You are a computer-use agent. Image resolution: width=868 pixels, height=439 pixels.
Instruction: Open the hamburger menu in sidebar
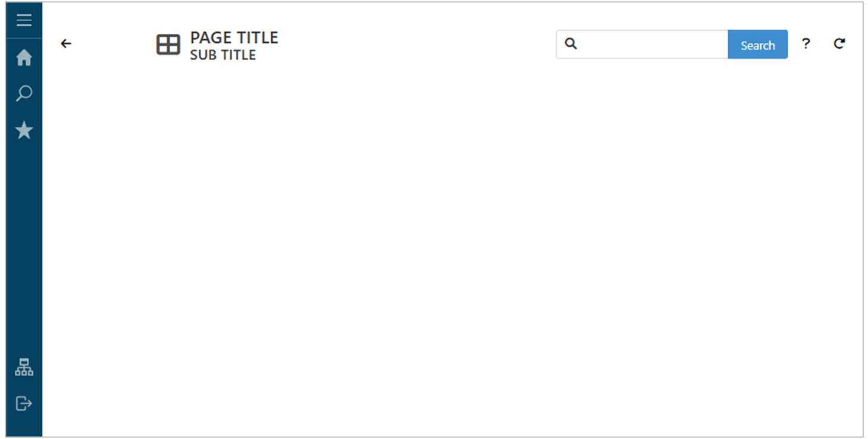[x=24, y=21]
